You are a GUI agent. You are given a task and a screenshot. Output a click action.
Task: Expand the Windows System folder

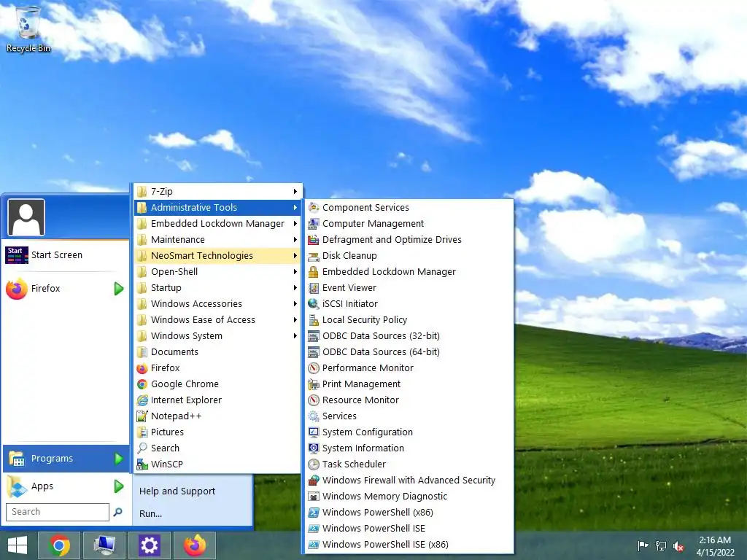(x=217, y=335)
